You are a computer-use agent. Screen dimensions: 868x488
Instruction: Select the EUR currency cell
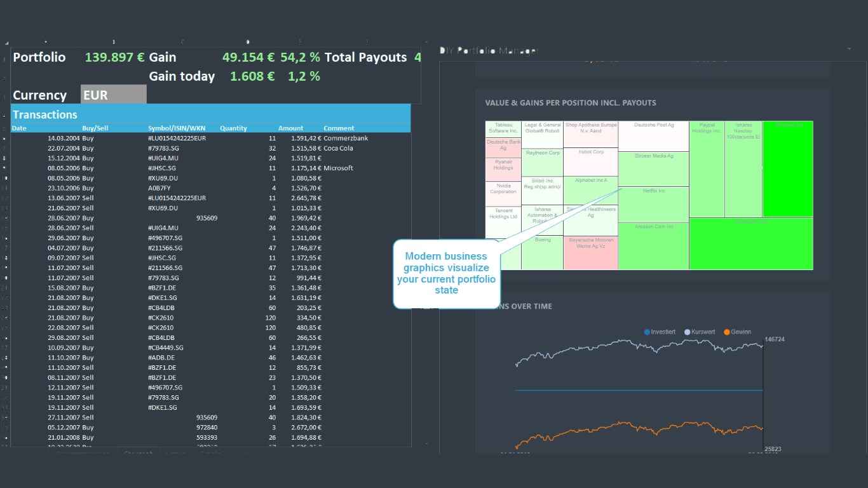(113, 95)
